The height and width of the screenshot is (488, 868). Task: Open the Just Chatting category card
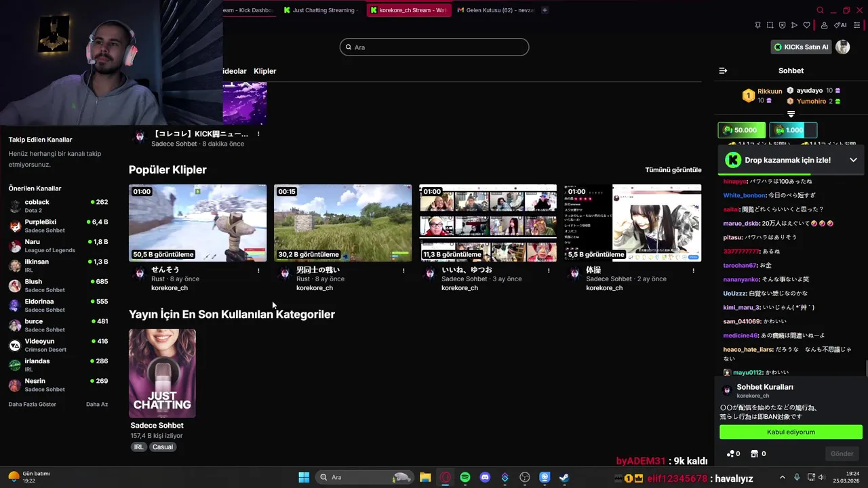click(162, 373)
